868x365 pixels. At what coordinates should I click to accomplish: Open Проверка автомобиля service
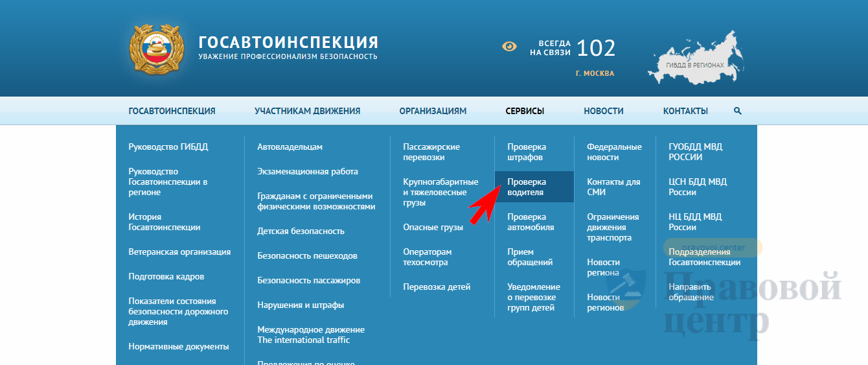tap(531, 222)
